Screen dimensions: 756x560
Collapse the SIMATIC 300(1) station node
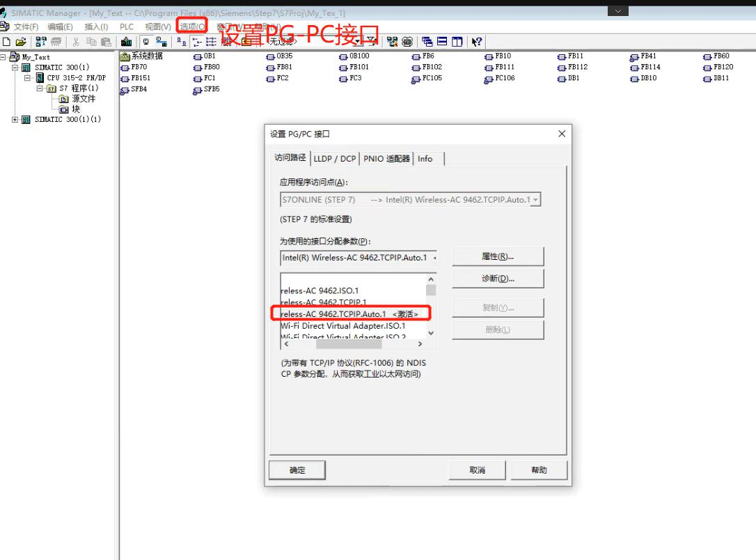pyautogui.click(x=15, y=68)
